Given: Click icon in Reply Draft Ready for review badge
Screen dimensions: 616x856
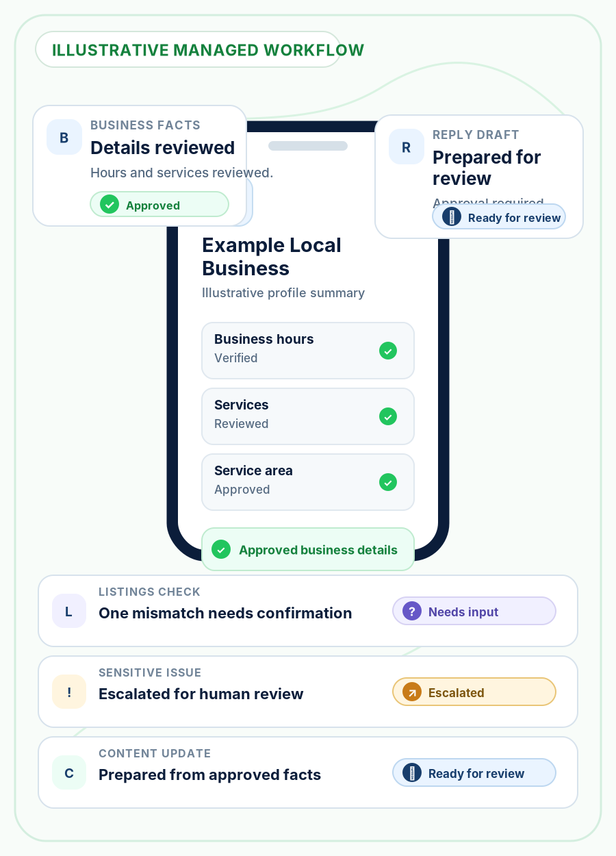Looking at the screenshot, I should pyautogui.click(x=452, y=217).
